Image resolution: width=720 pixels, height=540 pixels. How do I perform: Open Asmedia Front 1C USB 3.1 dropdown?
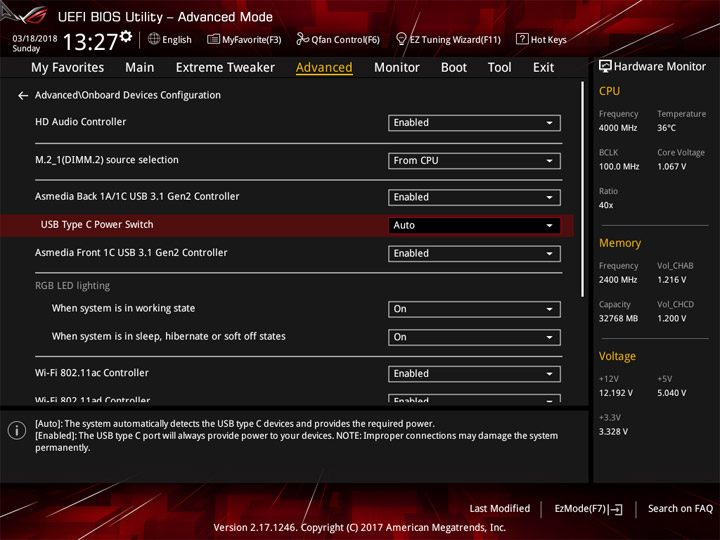point(474,253)
